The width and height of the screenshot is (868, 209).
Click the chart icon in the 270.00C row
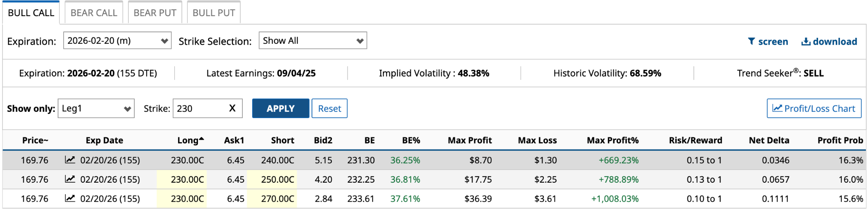tap(70, 198)
